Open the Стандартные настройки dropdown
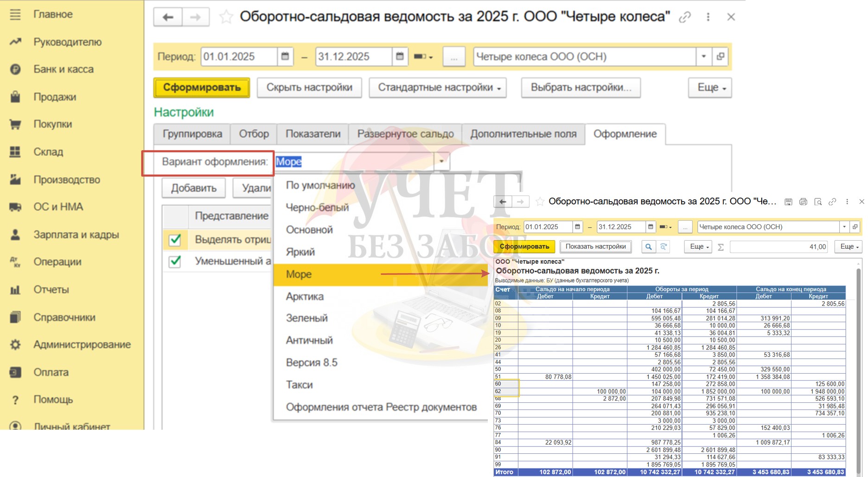Screen dimensions: 868x477 (x=438, y=88)
